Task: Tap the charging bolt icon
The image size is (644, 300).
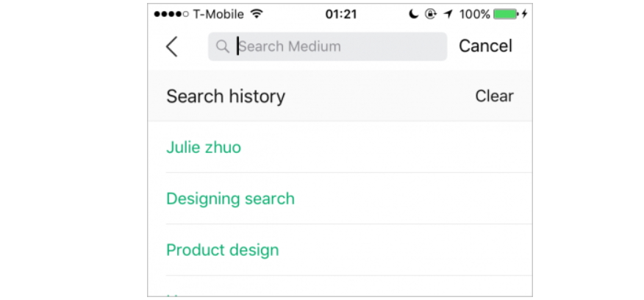Action: [x=524, y=15]
